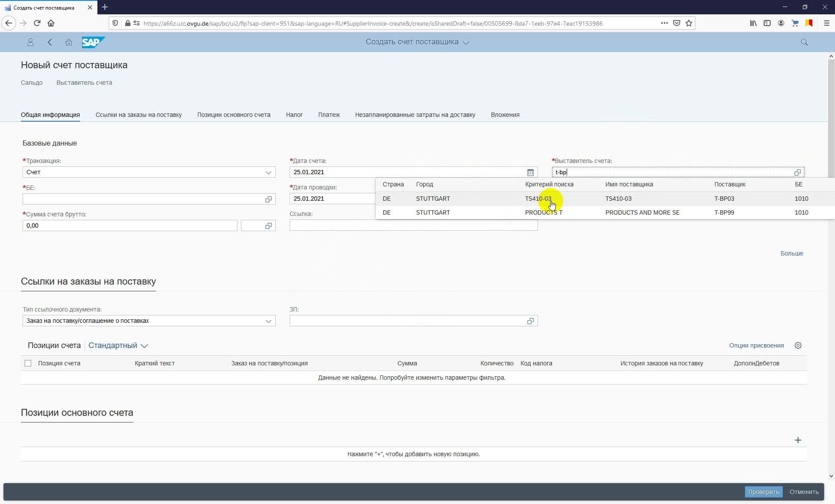Show site security lock information

(x=127, y=23)
